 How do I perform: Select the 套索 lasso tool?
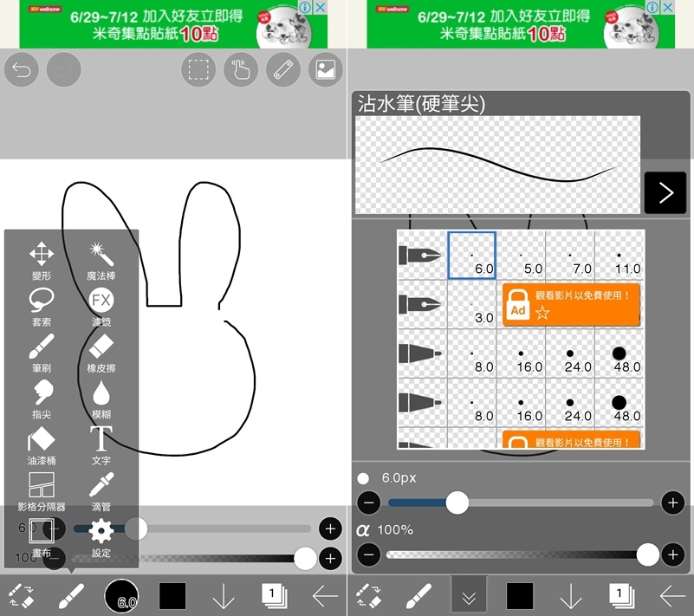click(42, 307)
